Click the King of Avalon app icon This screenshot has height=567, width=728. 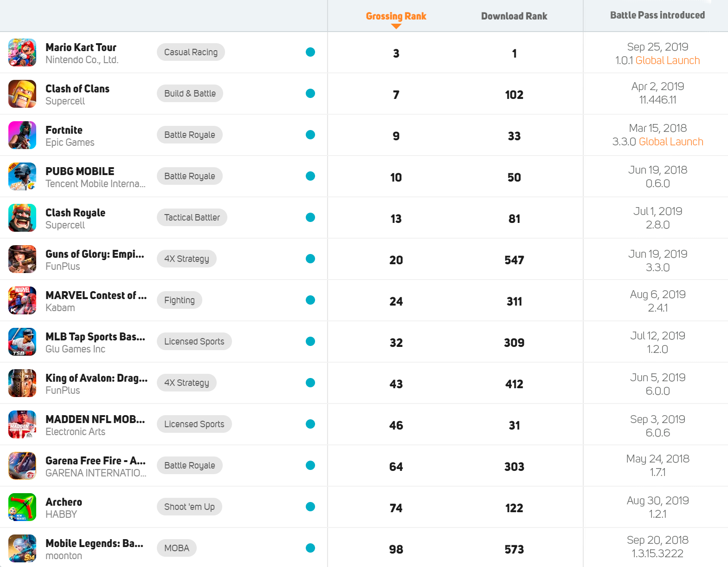(22, 383)
